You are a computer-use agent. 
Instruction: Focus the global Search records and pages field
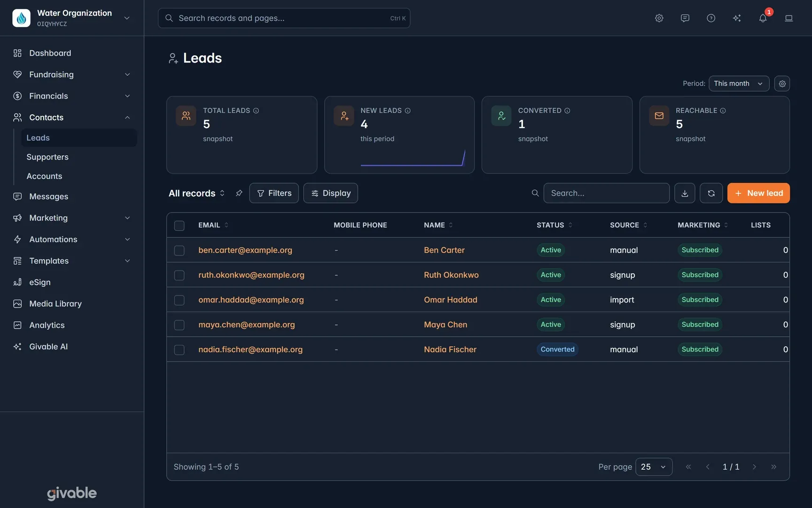(x=284, y=18)
